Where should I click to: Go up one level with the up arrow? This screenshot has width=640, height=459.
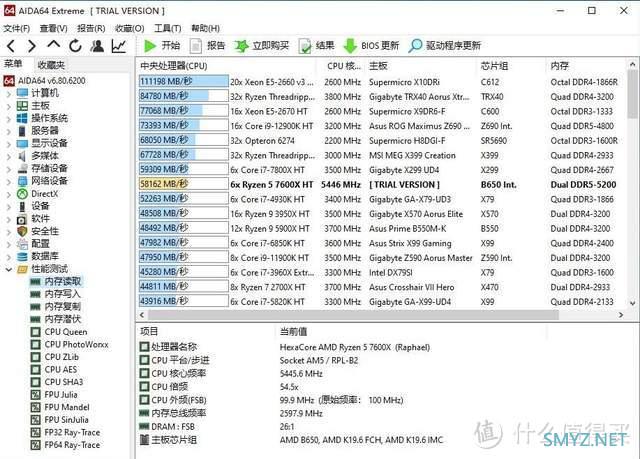pyautogui.click(x=53, y=45)
